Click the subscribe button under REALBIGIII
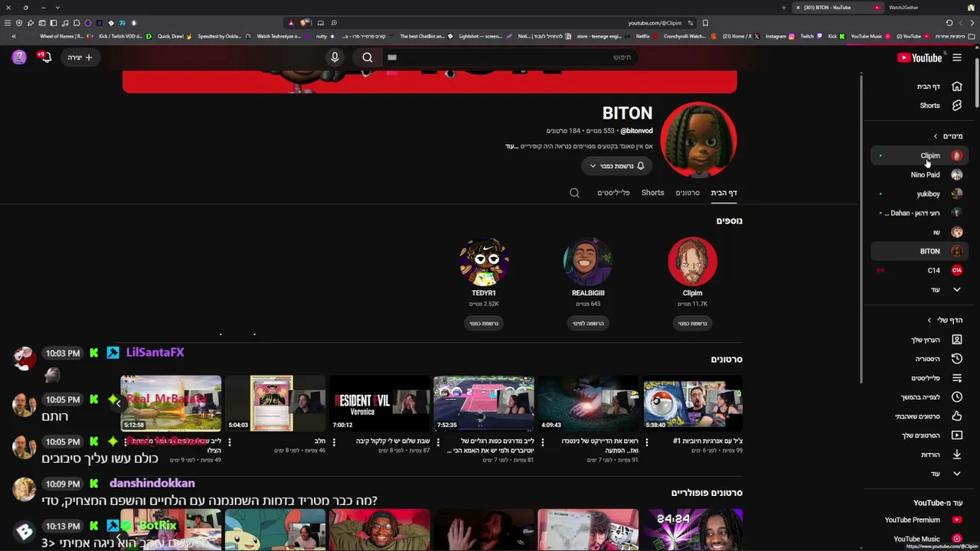This screenshot has height=551, width=980. [588, 324]
